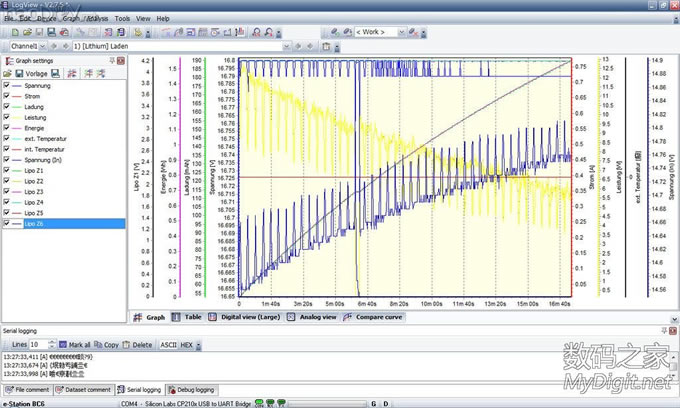Click the open folder icon in Graph settings
Viewport: 680px width, 408px height.
pyautogui.click(x=7, y=74)
